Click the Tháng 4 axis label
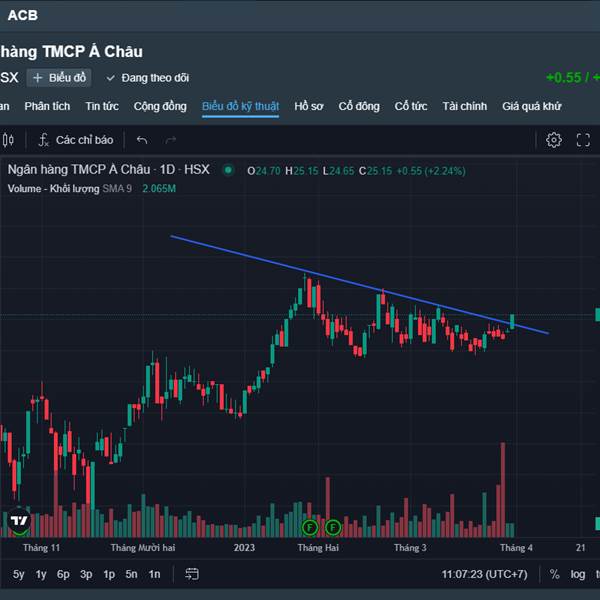 pos(516,548)
